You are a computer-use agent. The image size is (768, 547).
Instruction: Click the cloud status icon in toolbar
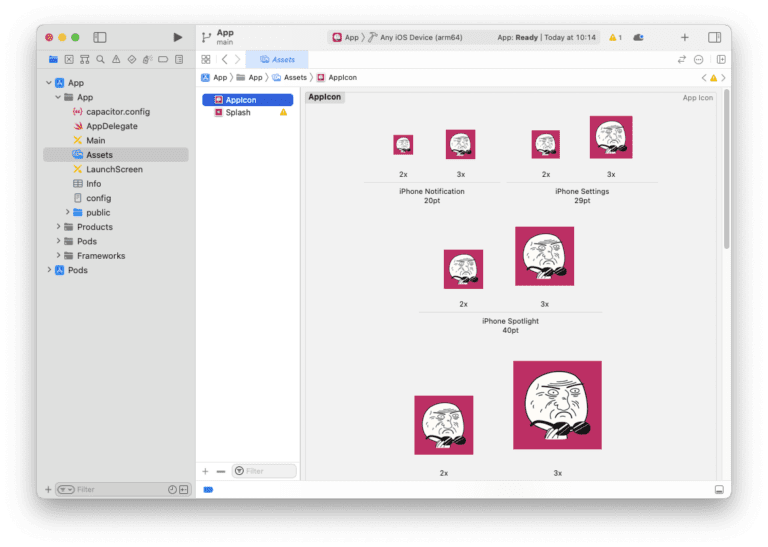click(638, 37)
